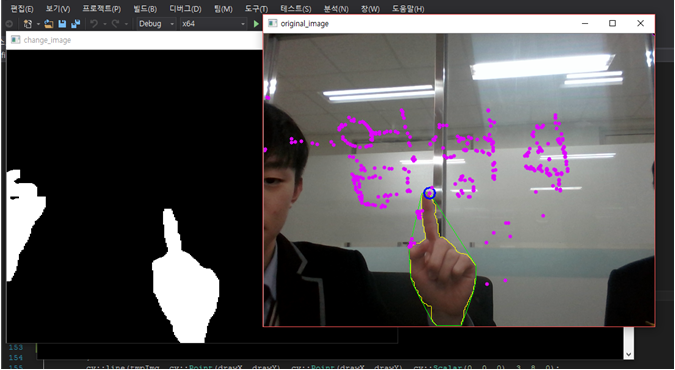
Task: Click the blue fingertip circle marker
Action: (x=429, y=193)
